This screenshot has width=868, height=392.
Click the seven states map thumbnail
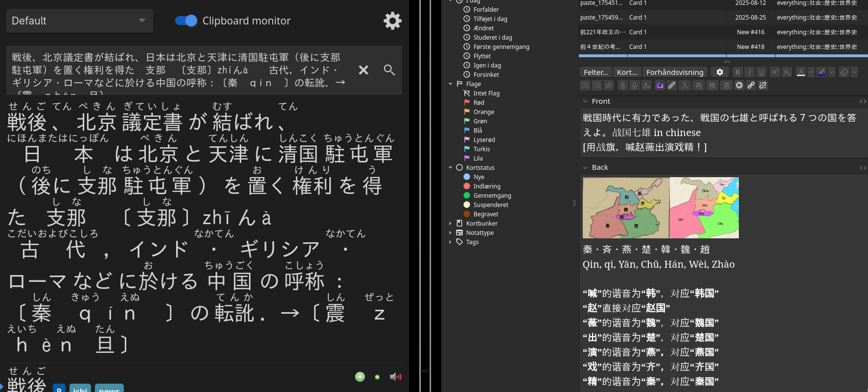pos(661,208)
